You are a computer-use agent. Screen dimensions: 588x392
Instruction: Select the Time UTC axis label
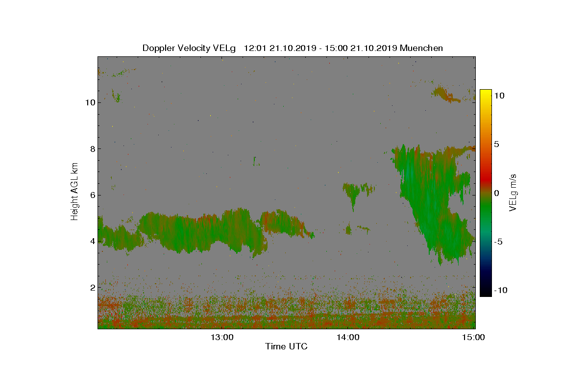tap(287, 346)
